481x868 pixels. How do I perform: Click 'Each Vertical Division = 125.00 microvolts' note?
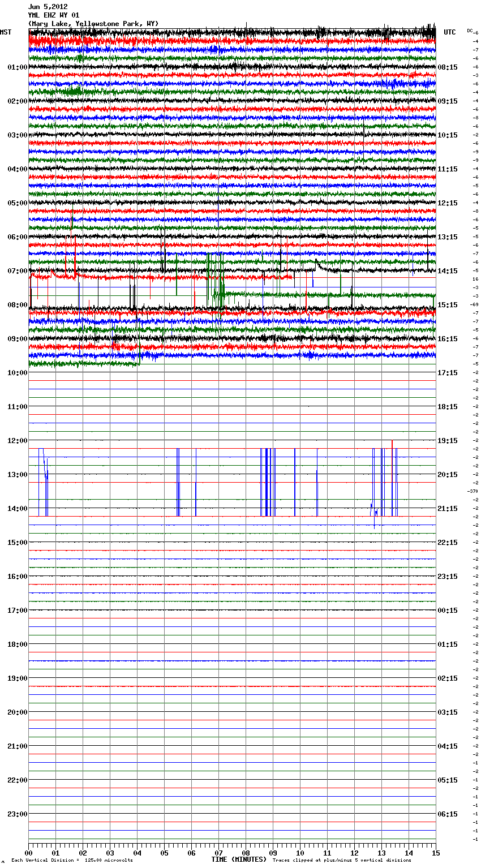click(72, 861)
